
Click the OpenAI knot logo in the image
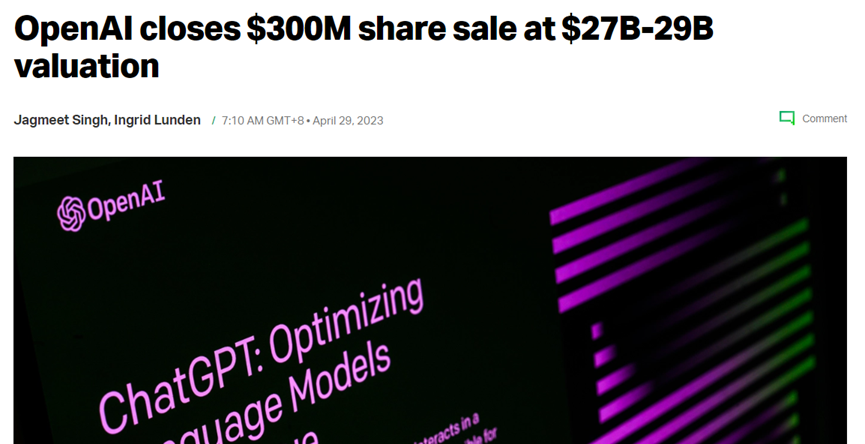pyautogui.click(x=72, y=214)
